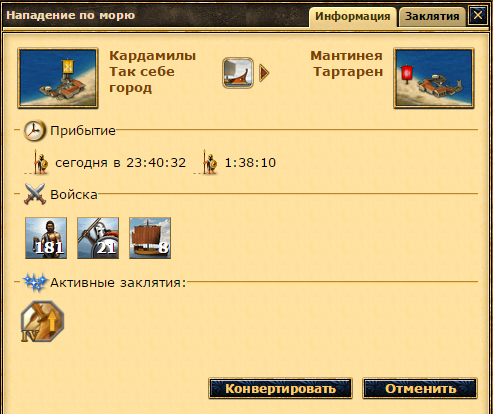Click the active spell icon level IV
Screen dimensions: 493x414
click(42, 321)
